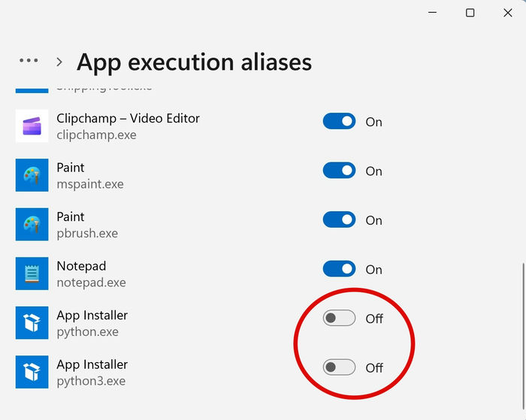Viewport: 526px width, 420px height.
Task: Click the App Installer icon for python3.exe
Action: pos(32,372)
